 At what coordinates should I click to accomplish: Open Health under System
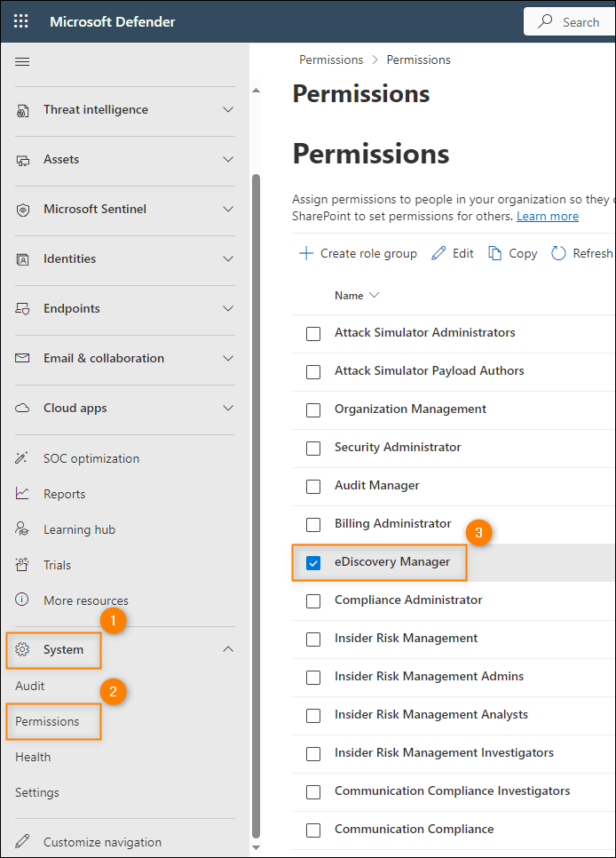[33, 757]
